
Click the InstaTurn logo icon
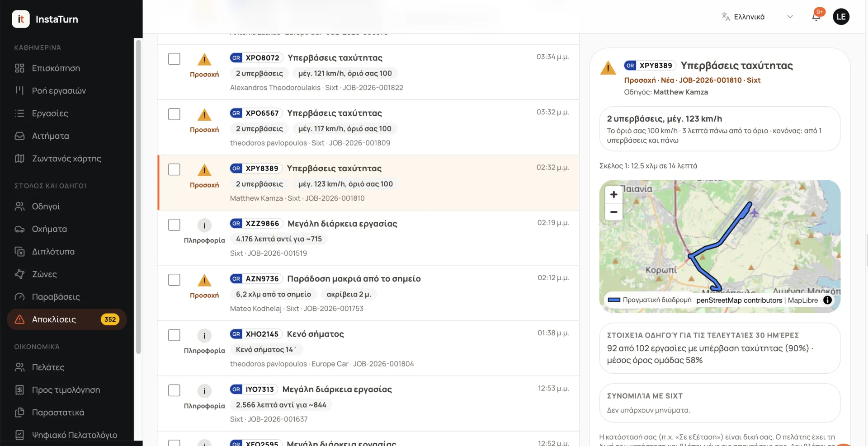tap(21, 19)
